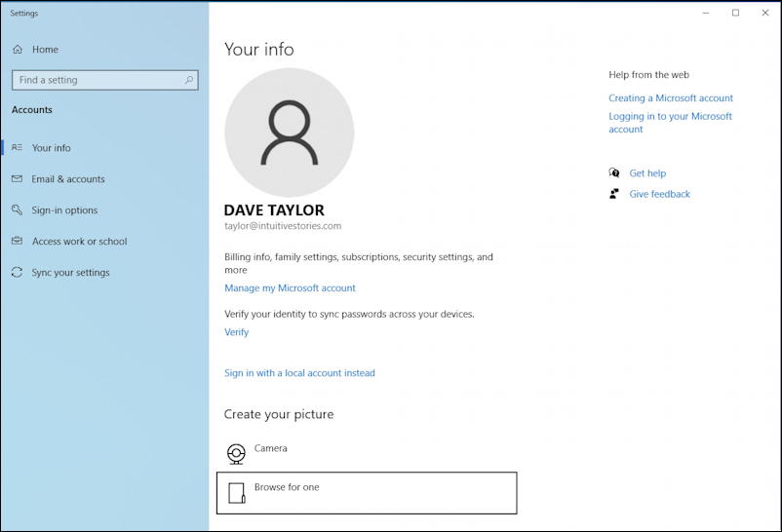Focus the Find a setting search box

(x=98, y=80)
